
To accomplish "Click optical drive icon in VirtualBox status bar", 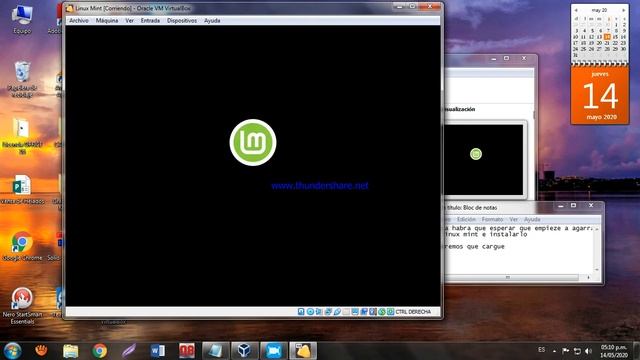I will click(310, 312).
